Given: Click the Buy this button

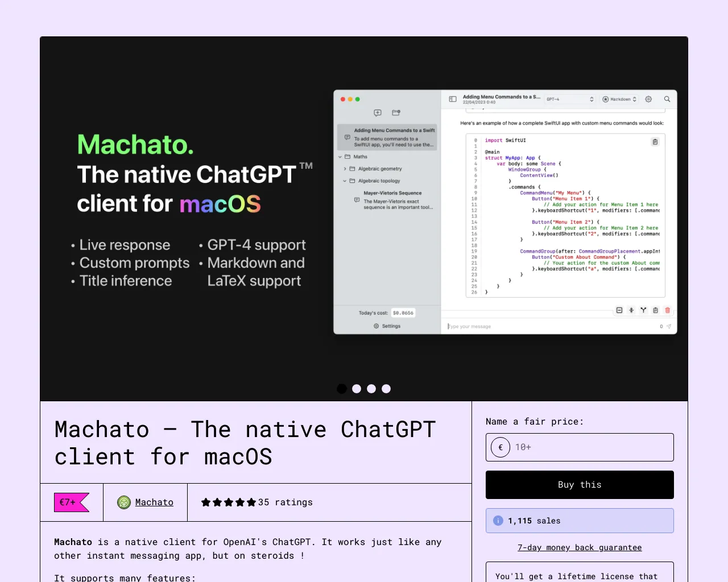Looking at the screenshot, I should pos(580,484).
